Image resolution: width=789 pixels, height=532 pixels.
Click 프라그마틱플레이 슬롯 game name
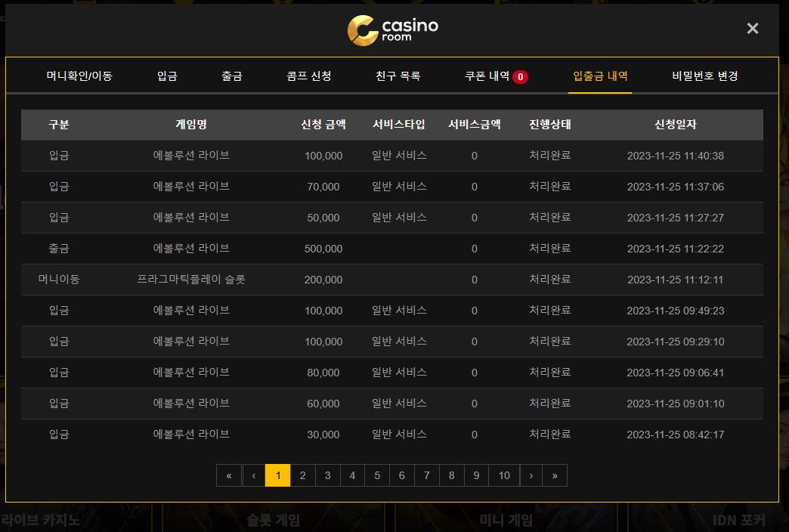click(x=191, y=280)
